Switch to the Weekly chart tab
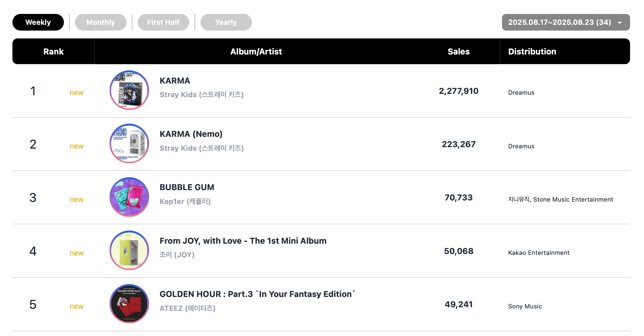 point(38,22)
